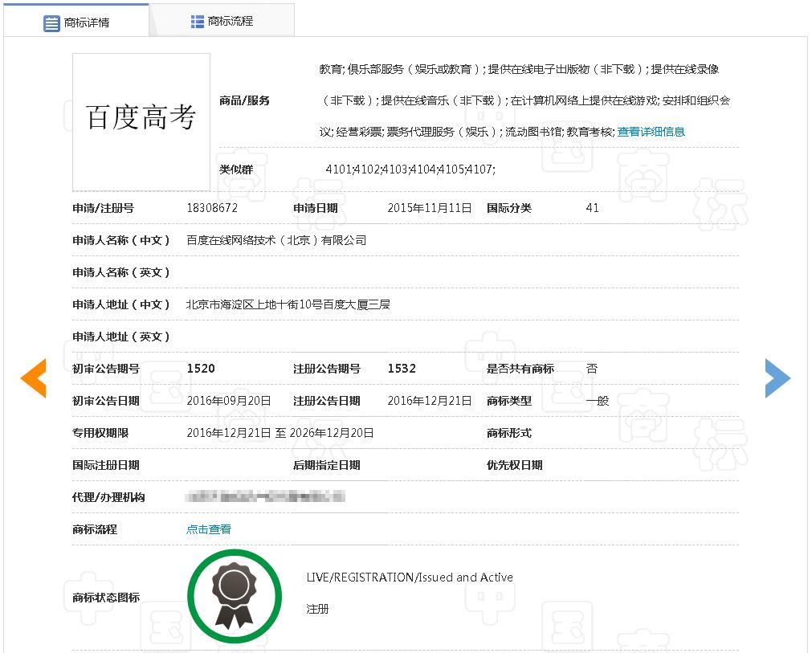Click the 后期指定日期 label
This screenshot has height=653, width=812.
pyautogui.click(x=327, y=465)
